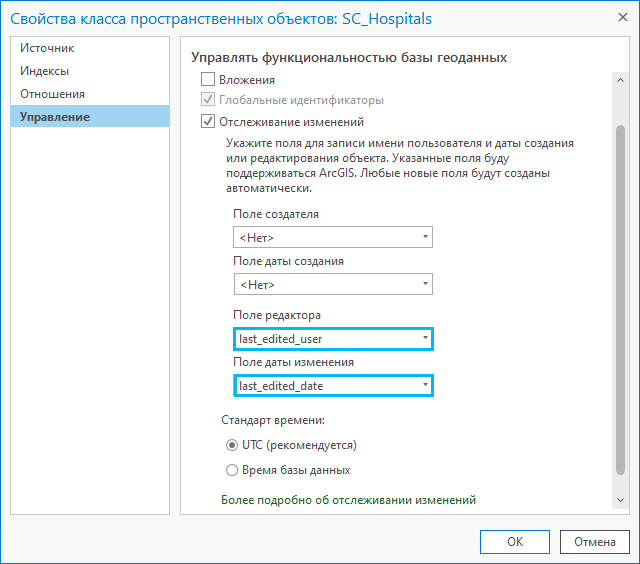
Task: Click the Отмена button
Action: pyautogui.click(x=595, y=542)
